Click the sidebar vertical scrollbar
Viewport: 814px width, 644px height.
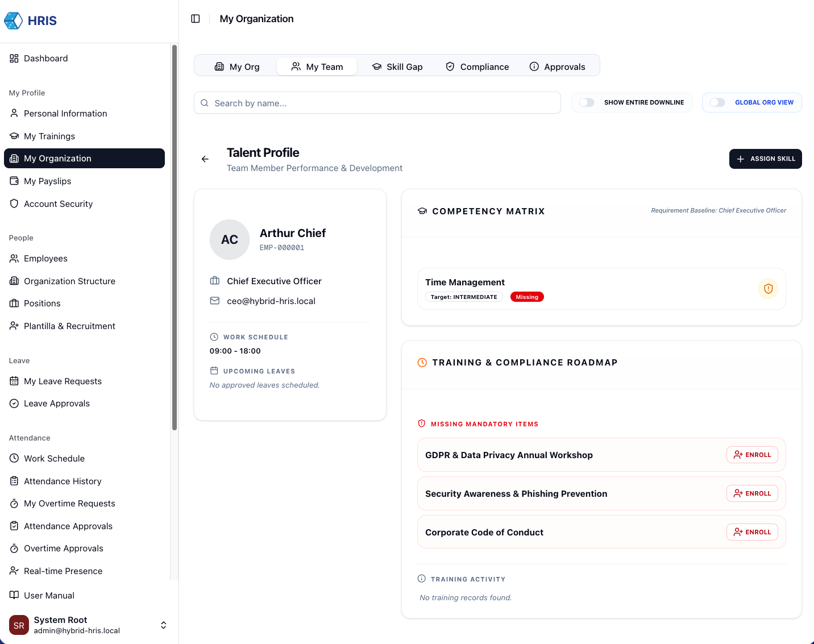click(x=175, y=239)
